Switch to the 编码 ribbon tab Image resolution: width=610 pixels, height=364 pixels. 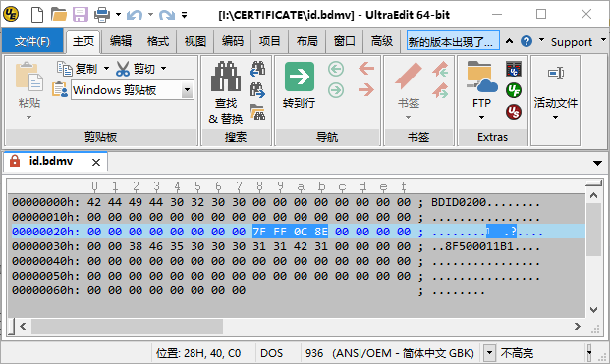point(233,41)
